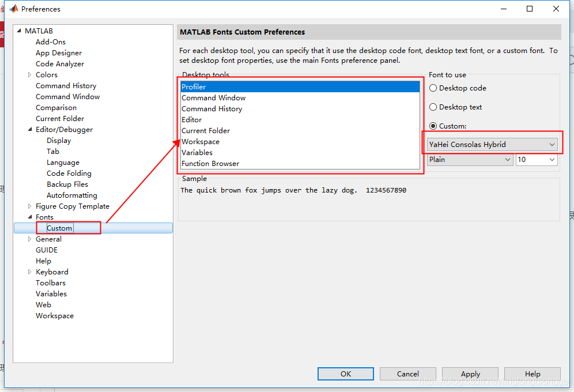The height and width of the screenshot is (392, 574).
Task: Select Editor in Desktop tools list
Action: pos(300,120)
